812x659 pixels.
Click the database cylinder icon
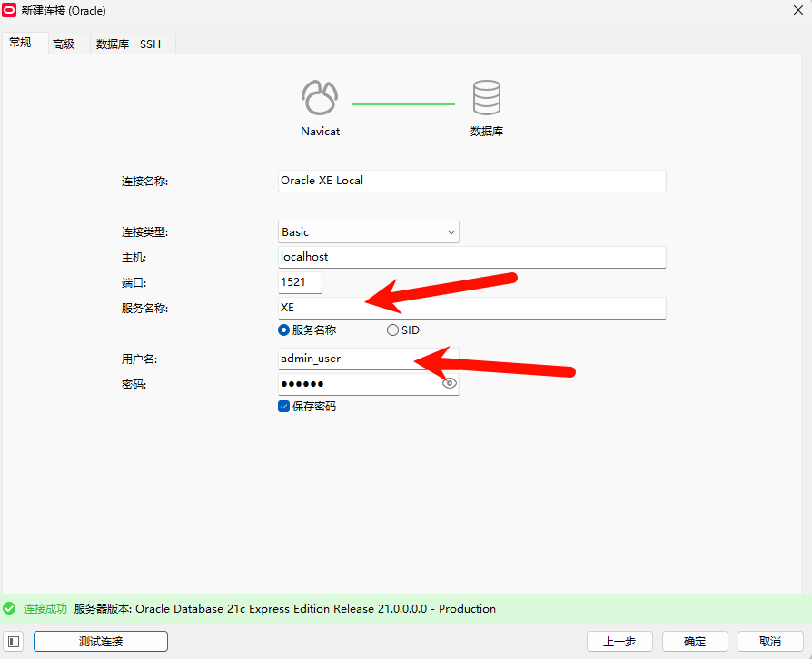click(486, 97)
